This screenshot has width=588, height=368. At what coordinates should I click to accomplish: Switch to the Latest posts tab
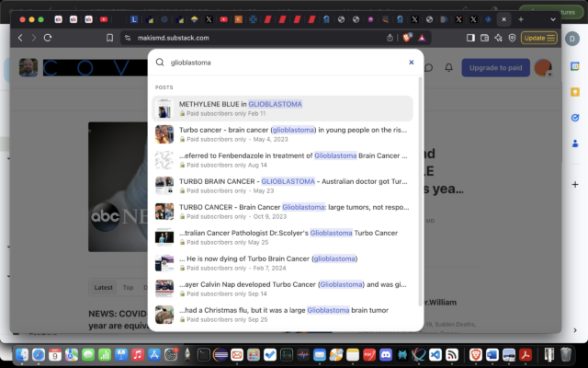[x=103, y=287]
